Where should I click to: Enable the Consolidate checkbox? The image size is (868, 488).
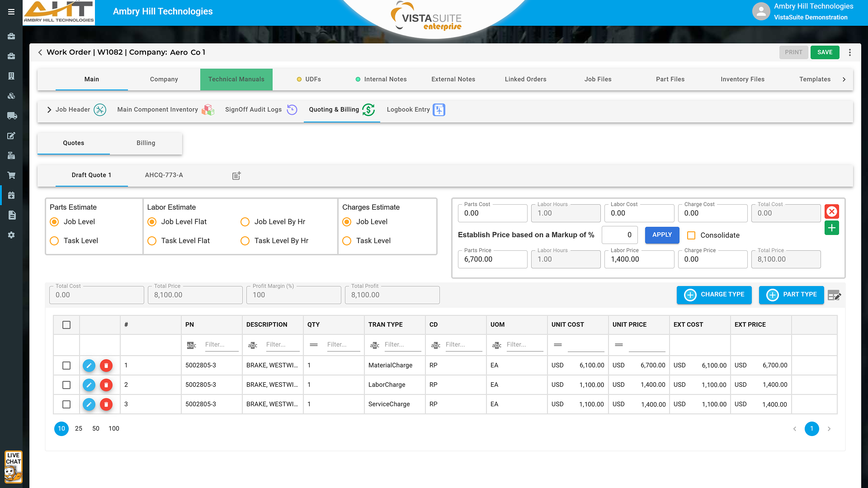coord(691,235)
